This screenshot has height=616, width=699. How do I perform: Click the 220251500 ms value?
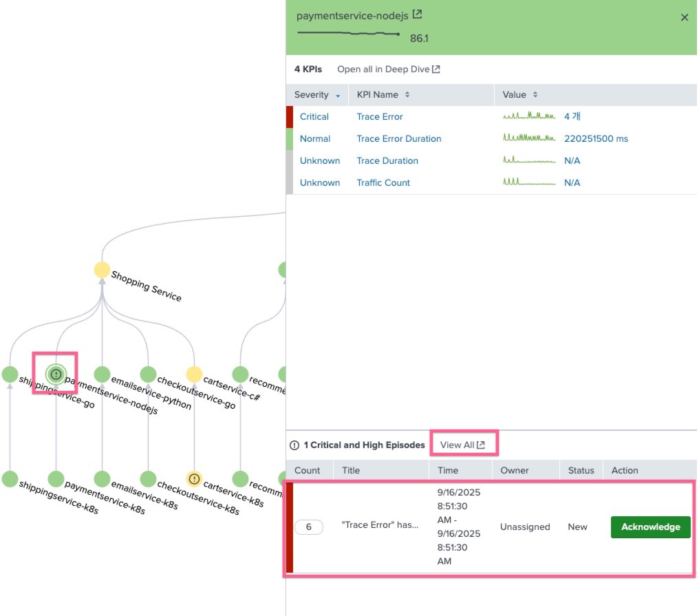(x=596, y=139)
